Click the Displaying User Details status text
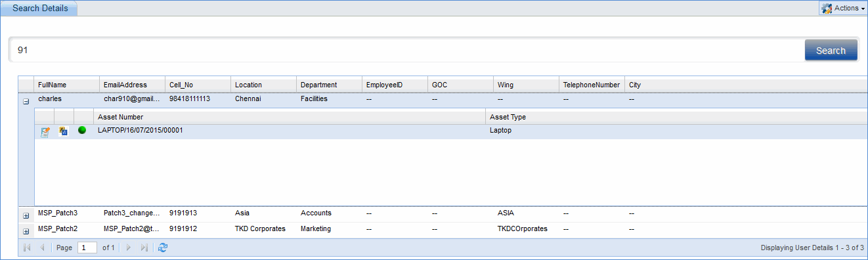 click(x=812, y=248)
